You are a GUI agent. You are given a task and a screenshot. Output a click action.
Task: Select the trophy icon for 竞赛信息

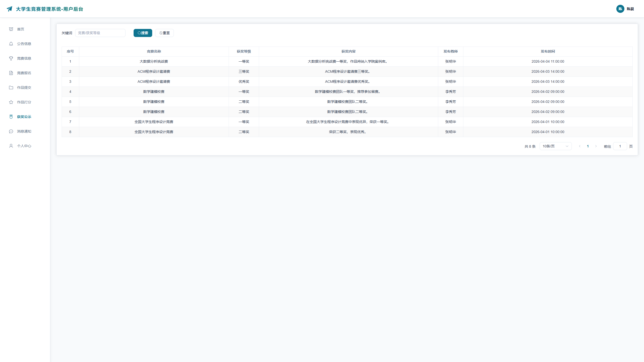coord(11,58)
